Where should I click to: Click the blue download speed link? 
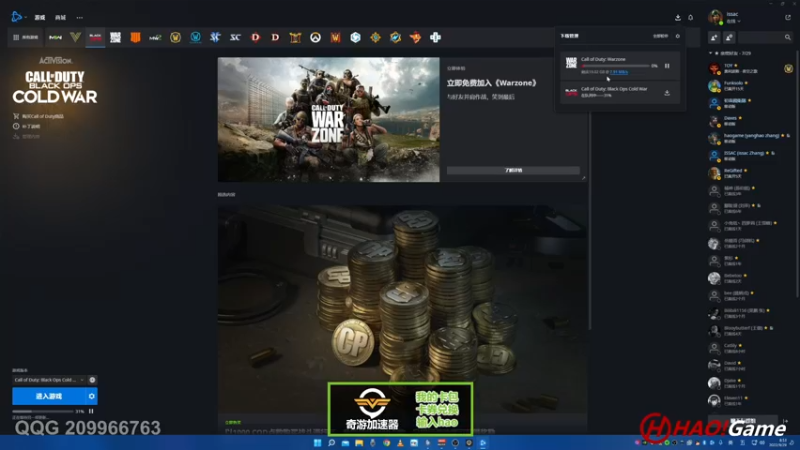[x=619, y=72]
